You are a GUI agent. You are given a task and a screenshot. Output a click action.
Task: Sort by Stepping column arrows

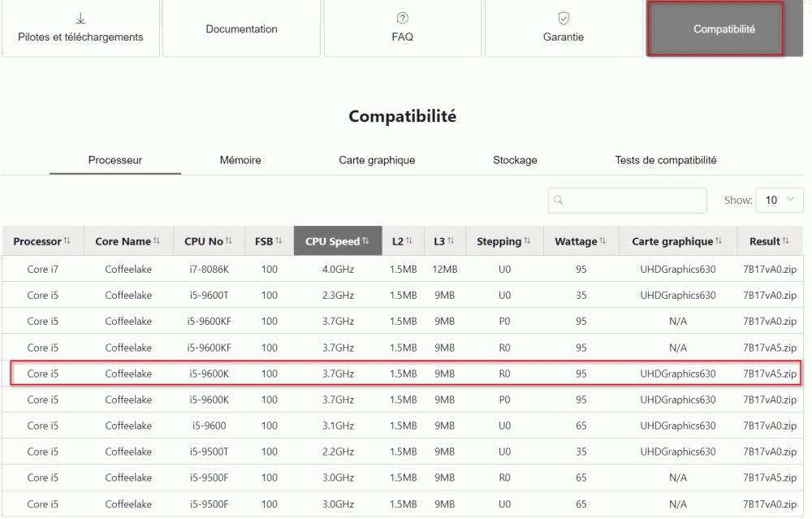point(527,241)
